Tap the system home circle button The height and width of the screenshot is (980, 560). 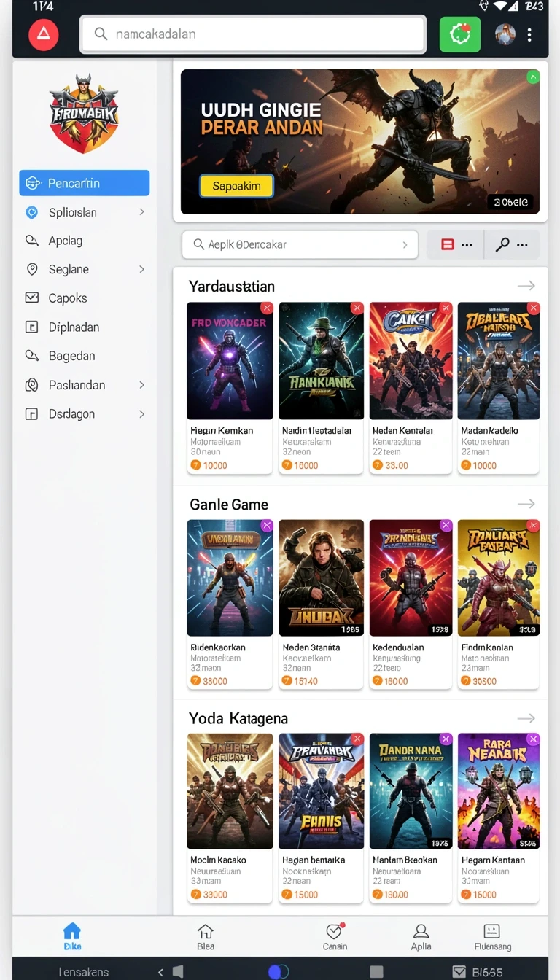pyautogui.click(x=279, y=971)
